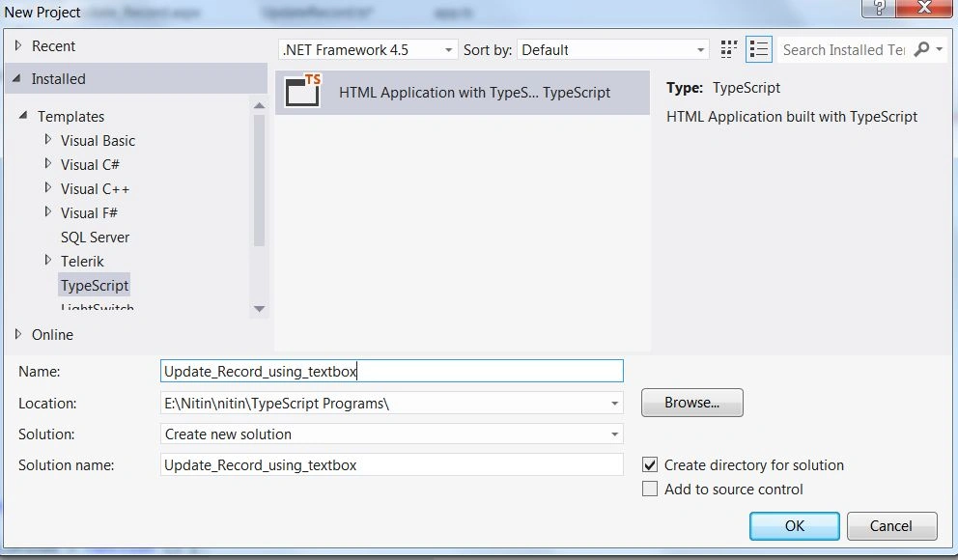
Task: Click the Visual F# tree label
Action: [89, 213]
